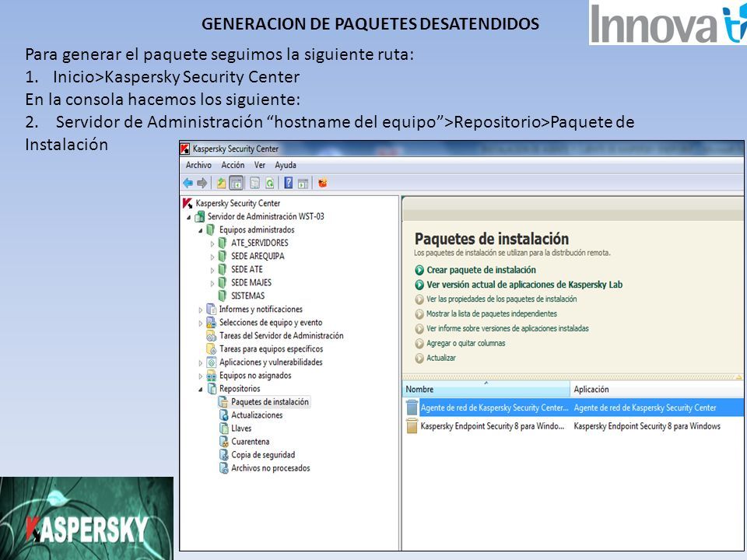This screenshot has width=747, height=560.
Task: Click Mostrar la lista de paquetes independientes
Action: 492,313
